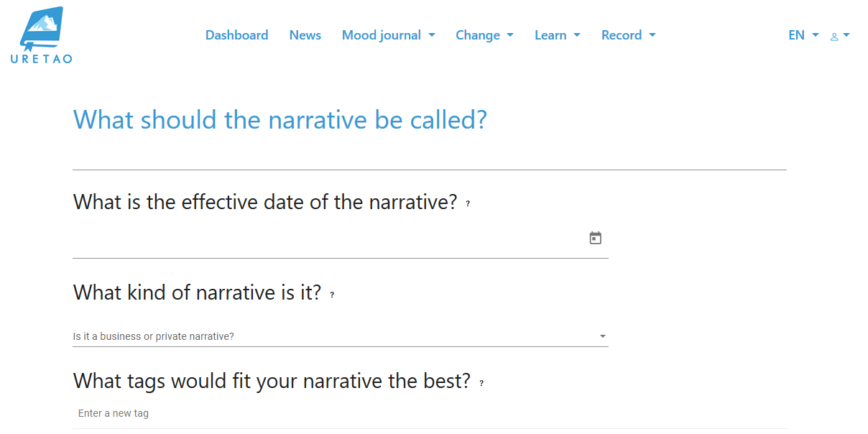This screenshot has width=868, height=434.
Task: Click the "Enter a new tag" field
Action: point(429,414)
